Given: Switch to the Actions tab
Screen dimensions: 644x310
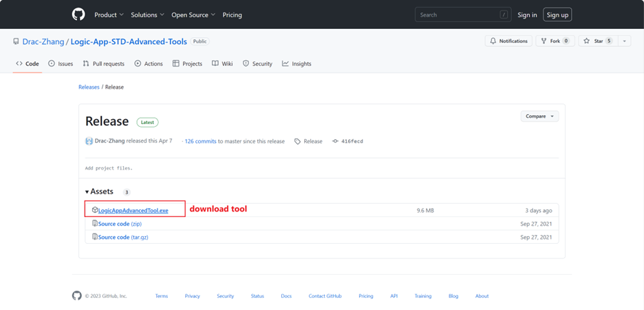Looking at the screenshot, I should [148, 64].
